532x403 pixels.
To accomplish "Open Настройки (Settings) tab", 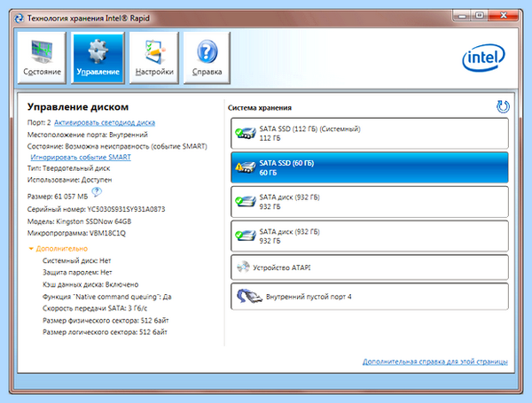I will 154,58.
